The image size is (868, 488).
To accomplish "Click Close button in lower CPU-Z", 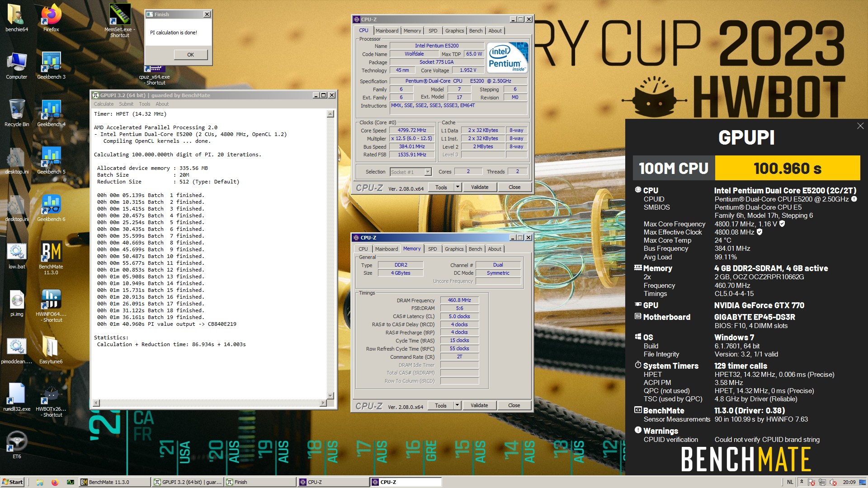I will click(x=514, y=405).
